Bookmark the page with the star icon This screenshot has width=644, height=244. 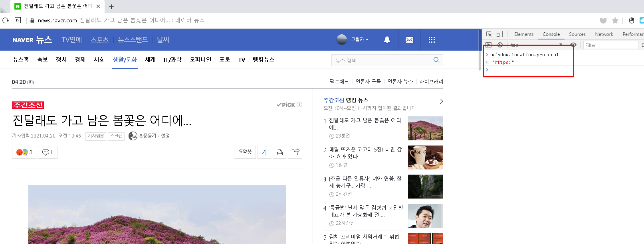(615, 20)
